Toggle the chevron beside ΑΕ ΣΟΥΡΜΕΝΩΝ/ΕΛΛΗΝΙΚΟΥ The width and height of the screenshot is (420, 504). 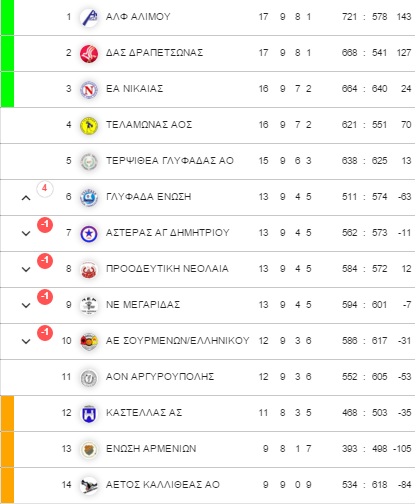tap(26, 341)
